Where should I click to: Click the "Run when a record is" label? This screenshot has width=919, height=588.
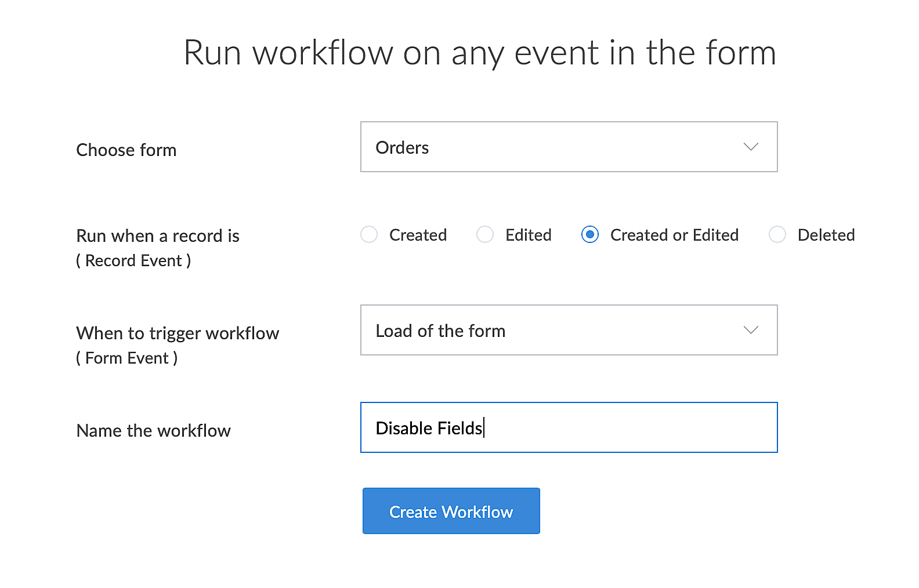pyautogui.click(x=158, y=236)
